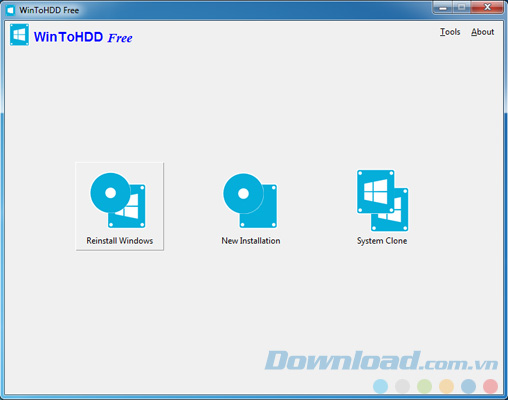Select the New Installation disc icon

pos(250,201)
